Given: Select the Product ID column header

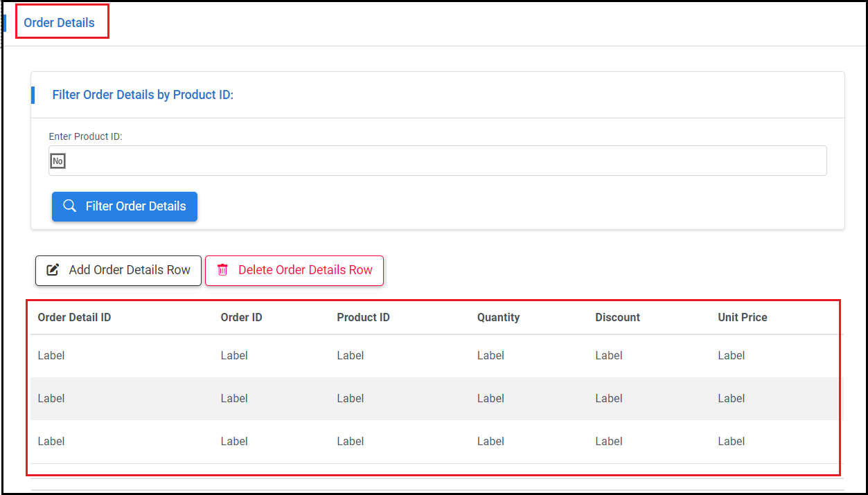Looking at the screenshot, I should 363,318.
